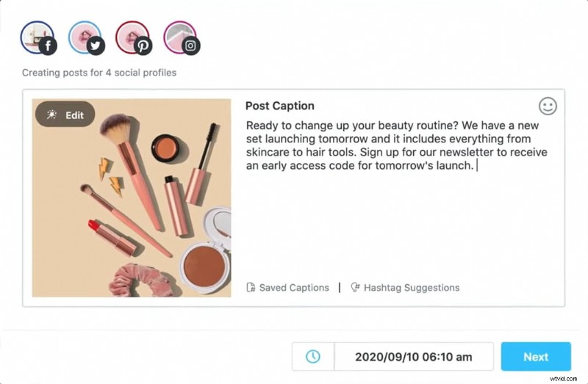Open the 2020/09/10 06:10 am date picker
Image resolution: width=588 pixels, height=384 pixels.
(414, 357)
